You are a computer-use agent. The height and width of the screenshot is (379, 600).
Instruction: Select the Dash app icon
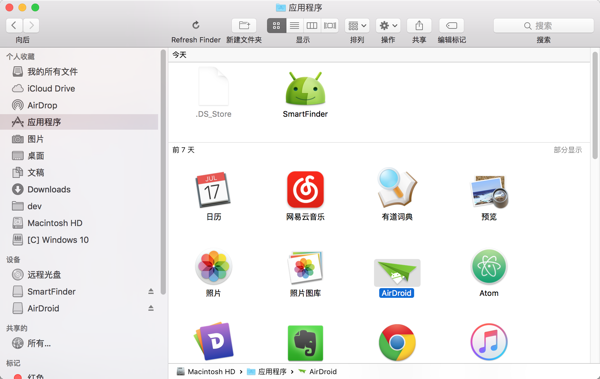point(214,341)
